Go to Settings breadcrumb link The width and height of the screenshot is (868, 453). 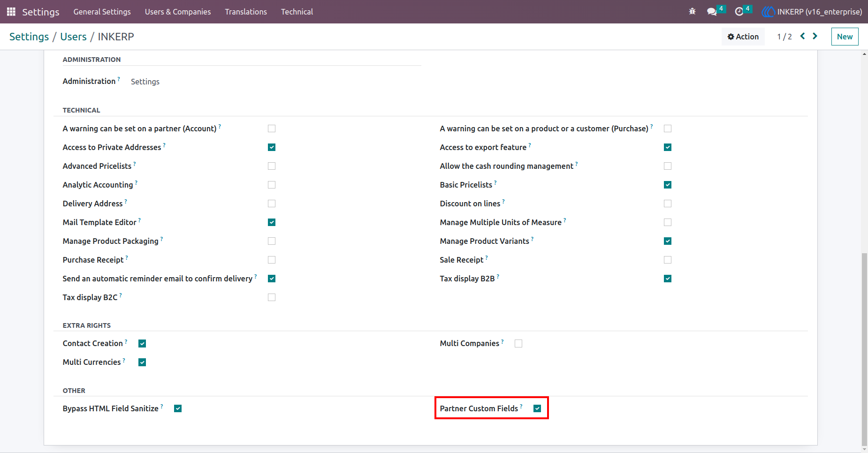[29, 37]
